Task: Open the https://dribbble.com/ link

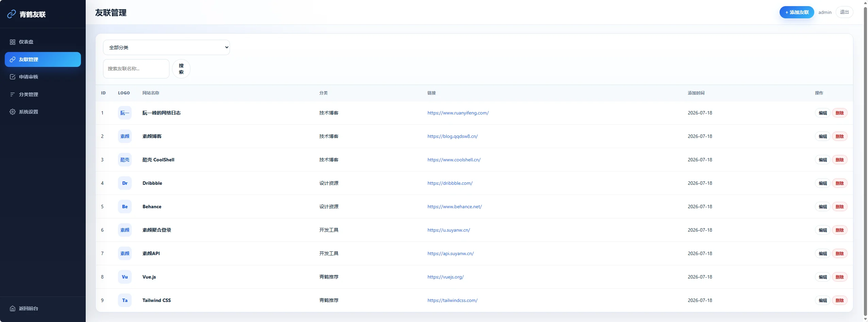Action: (450, 183)
